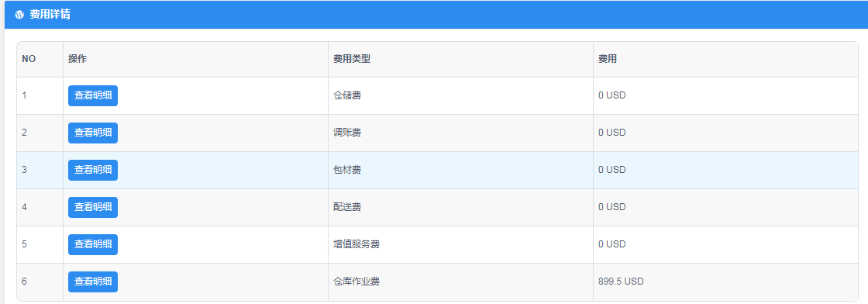Click row number 3 in the NO column

tap(24, 170)
